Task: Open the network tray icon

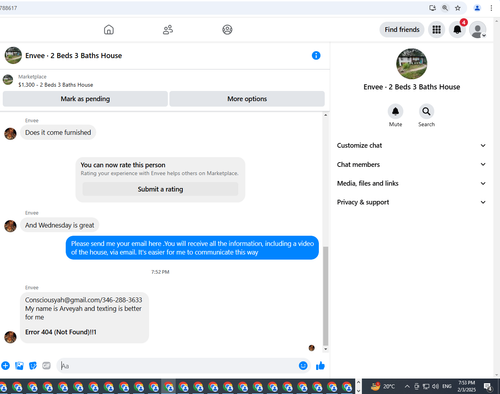Action: point(426,386)
